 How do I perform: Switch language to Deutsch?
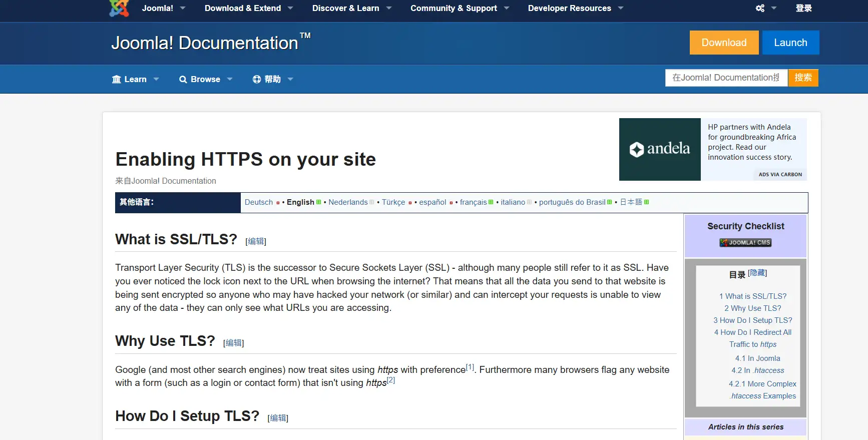pyautogui.click(x=259, y=202)
